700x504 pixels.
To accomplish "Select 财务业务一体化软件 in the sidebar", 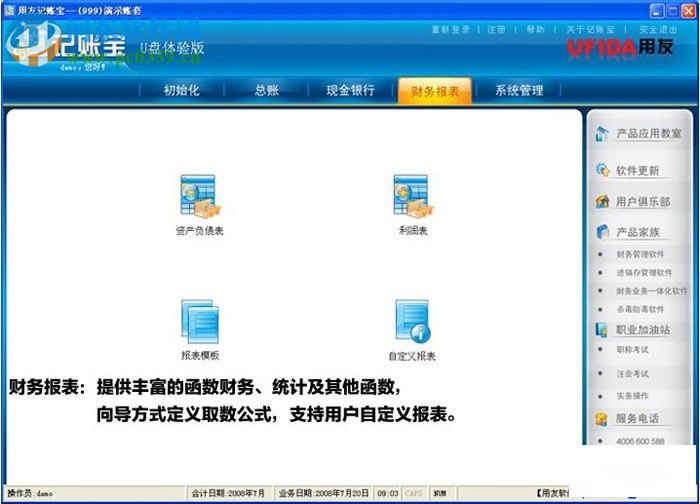I will (652, 291).
